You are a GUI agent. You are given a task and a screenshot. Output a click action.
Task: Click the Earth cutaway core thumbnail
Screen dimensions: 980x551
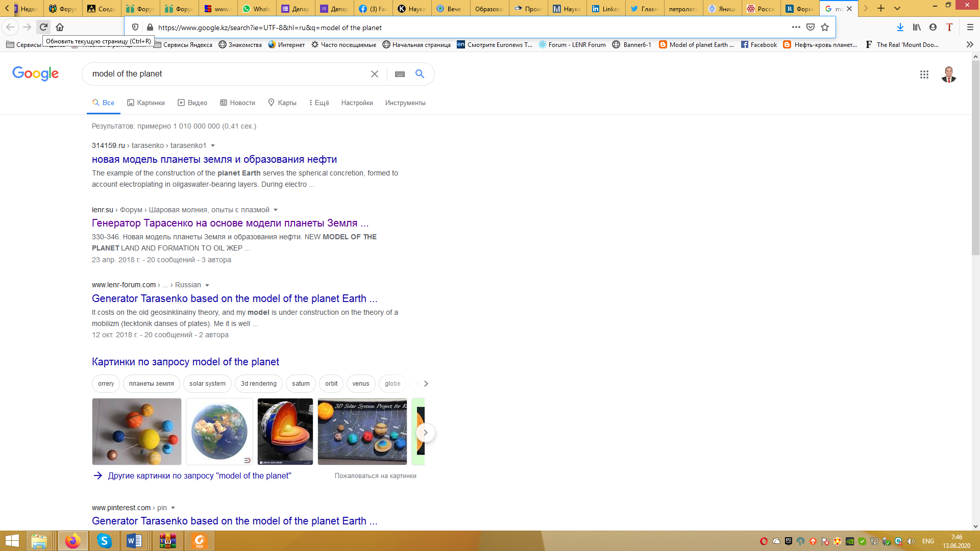click(x=285, y=432)
